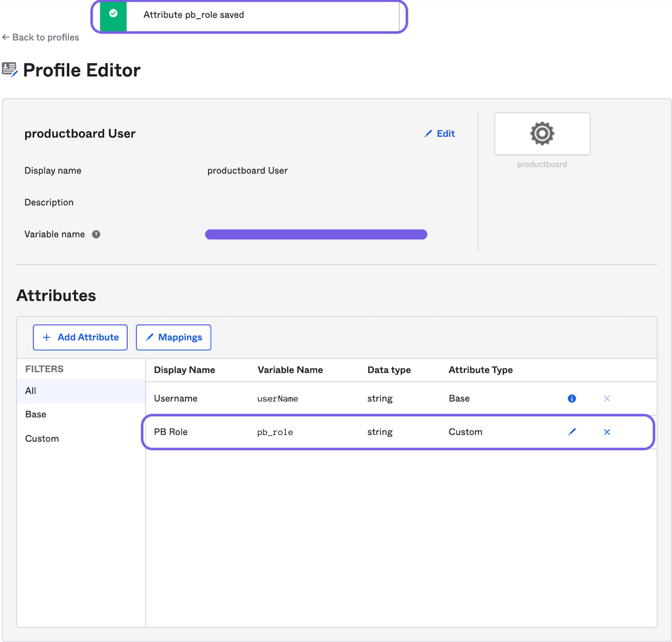The height and width of the screenshot is (642, 672).
Task: Click the productboard label under gear
Action: 542,164
